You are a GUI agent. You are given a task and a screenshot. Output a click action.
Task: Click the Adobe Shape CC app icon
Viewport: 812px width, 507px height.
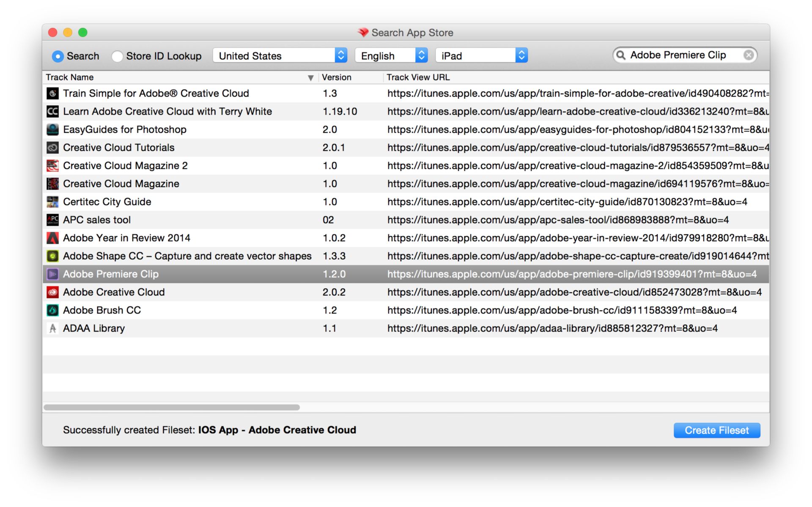click(52, 256)
